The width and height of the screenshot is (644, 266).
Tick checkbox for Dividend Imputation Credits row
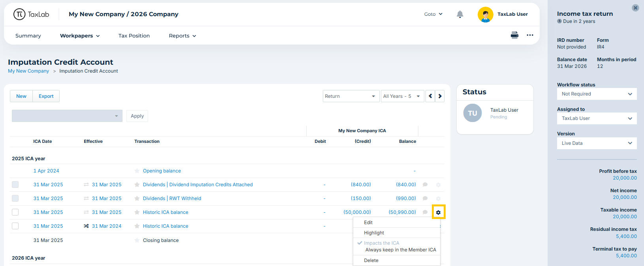point(15,185)
